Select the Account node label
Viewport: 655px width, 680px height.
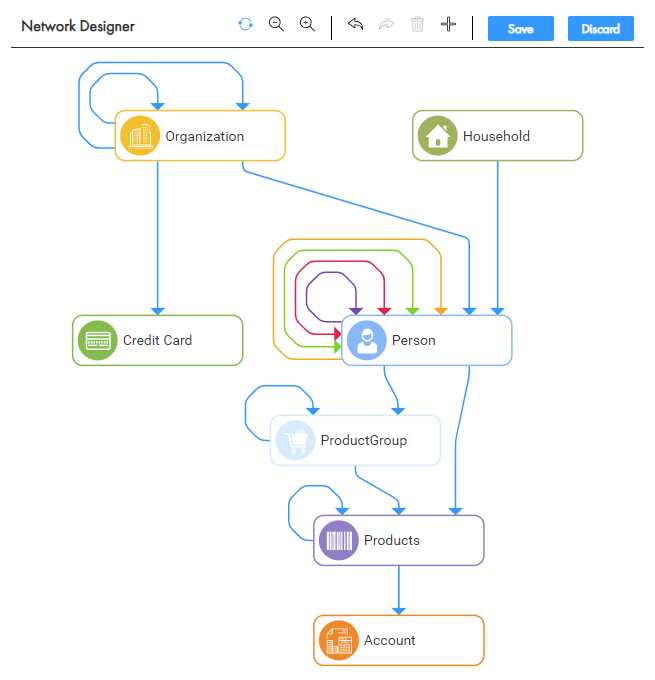tap(390, 640)
